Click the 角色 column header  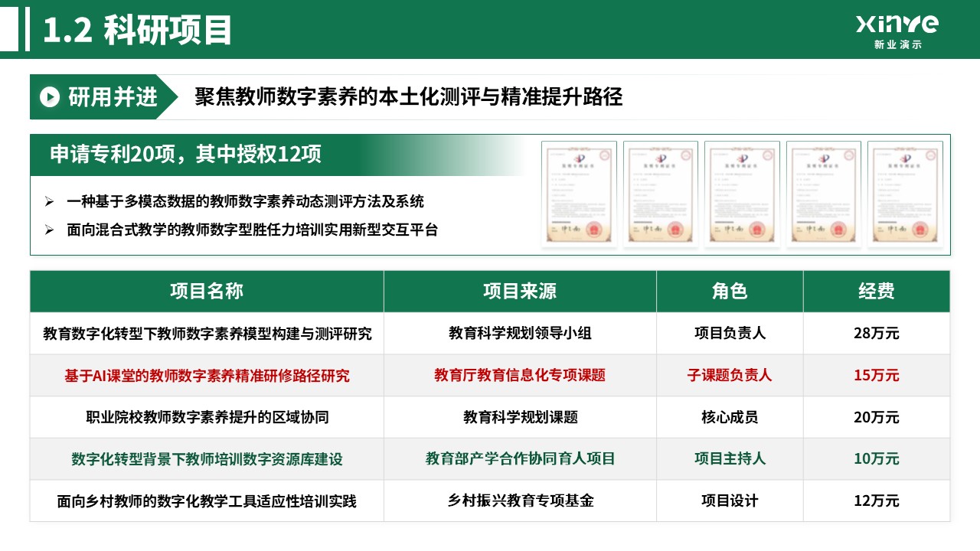coord(730,291)
